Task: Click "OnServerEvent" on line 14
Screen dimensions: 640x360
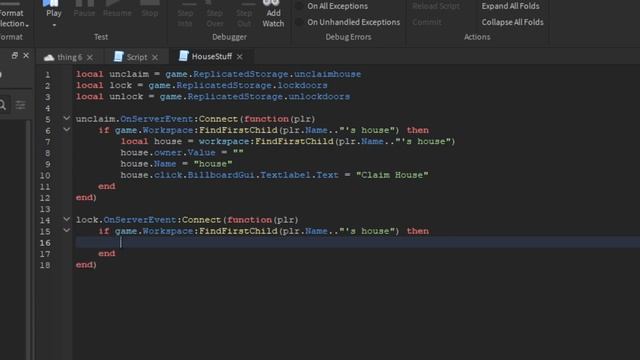Action: (140, 220)
